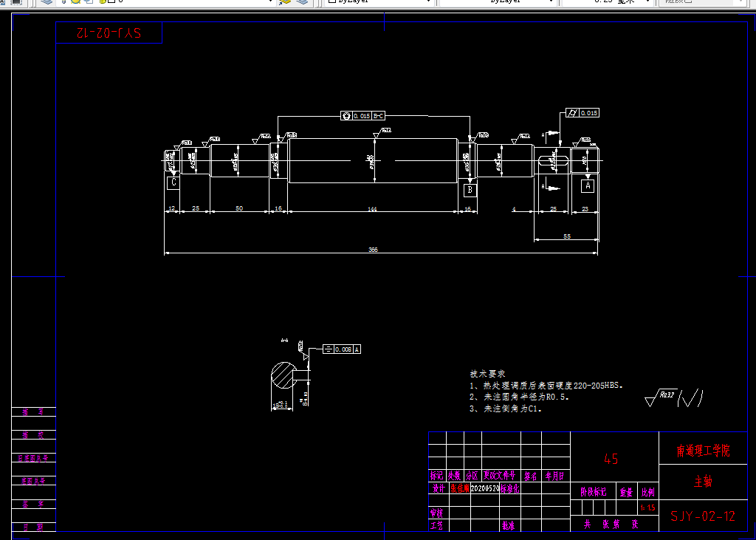Select the symmetry symbol in the 0.008 frame
This screenshot has width=756, height=540.
click(329, 349)
